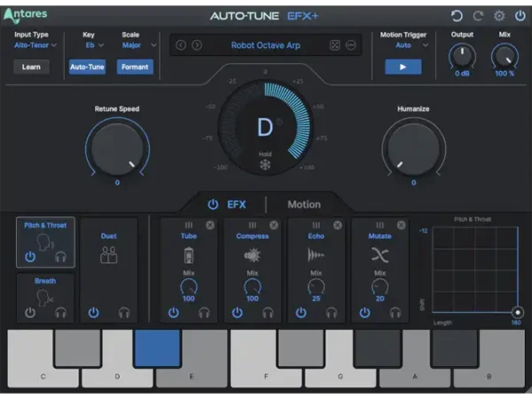Remove the Tube effect module
532x399 pixels.
pos(210,225)
